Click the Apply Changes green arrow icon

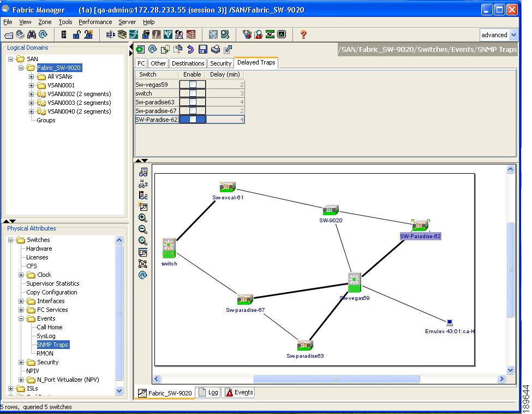pyautogui.click(x=140, y=50)
